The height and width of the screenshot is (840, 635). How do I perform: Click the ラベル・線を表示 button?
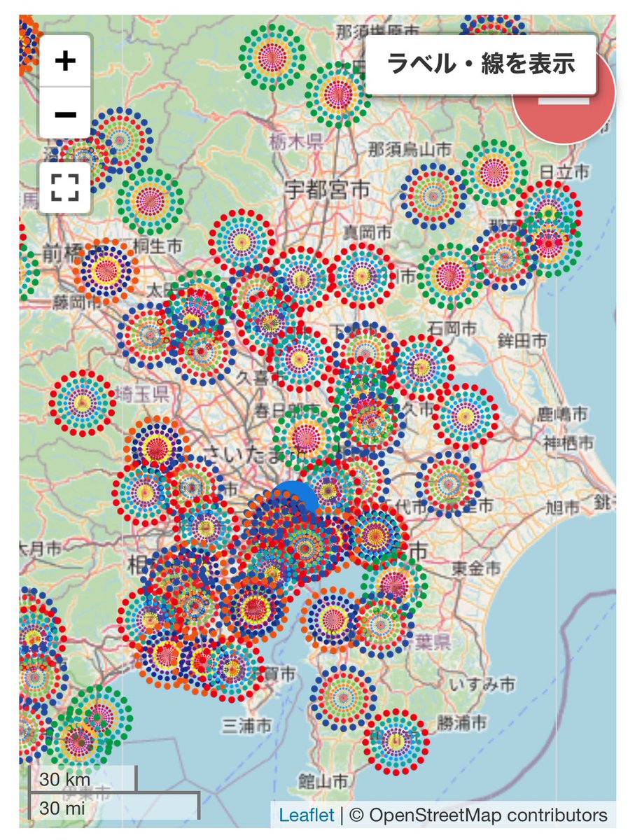(481, 64)
